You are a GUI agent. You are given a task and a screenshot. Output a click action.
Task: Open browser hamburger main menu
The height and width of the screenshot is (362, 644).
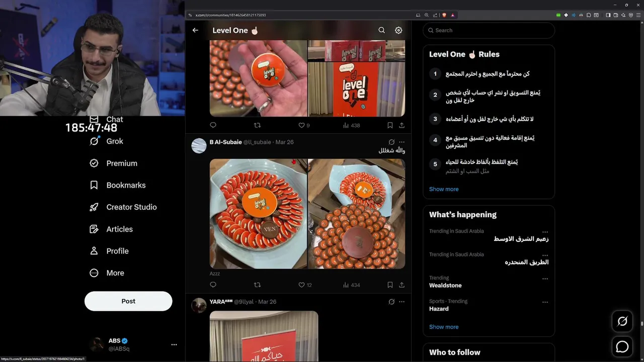pos(638,15)
